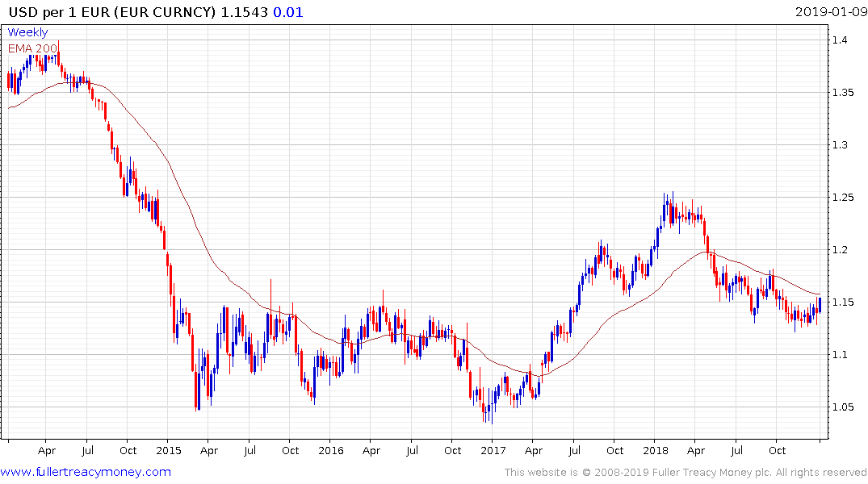This screenshot has height=484, width=868.
Task: Click the 'EMA 200' legend label
Action: pos(32,48)
